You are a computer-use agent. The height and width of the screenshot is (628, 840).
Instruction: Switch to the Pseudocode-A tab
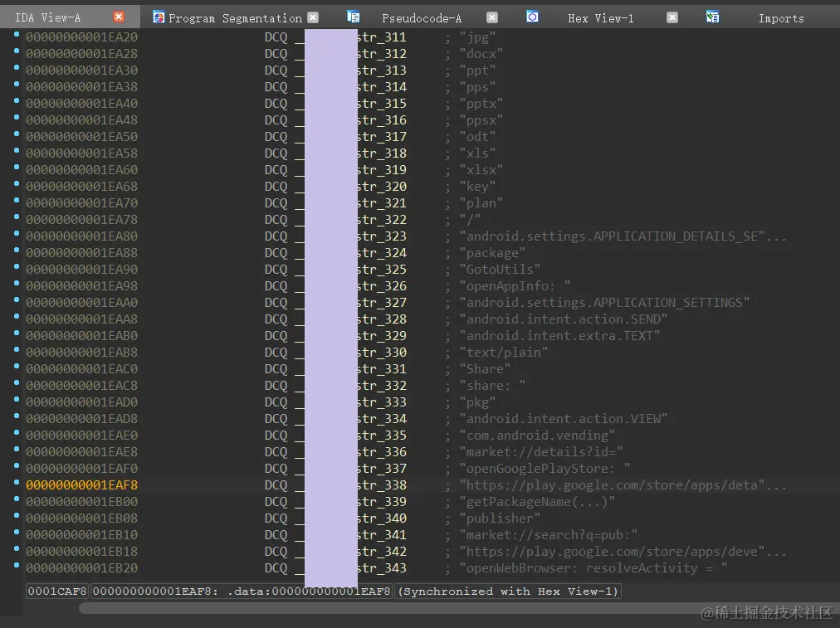pos(422,18)
